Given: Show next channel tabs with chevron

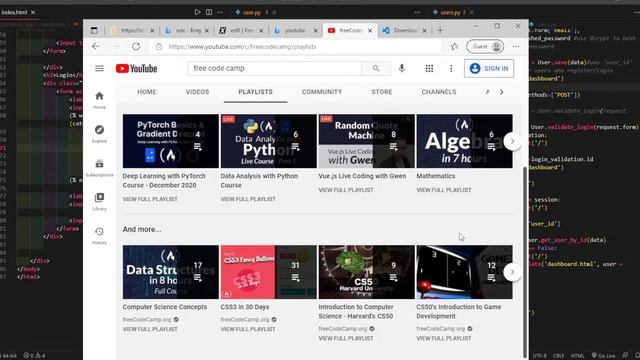Looking at the screenshot, I should tap(502, 92).
